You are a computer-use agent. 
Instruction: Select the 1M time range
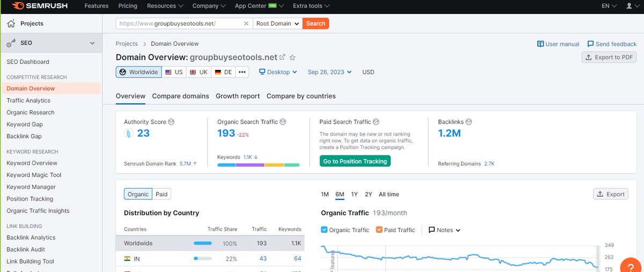point(325,195)
